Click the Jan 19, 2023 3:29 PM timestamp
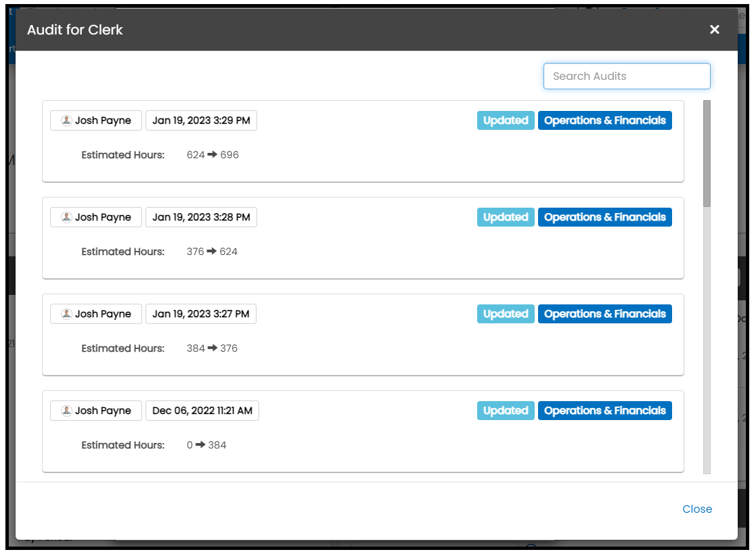This screenshot has width=756, height=554. [x=201, y=120]
